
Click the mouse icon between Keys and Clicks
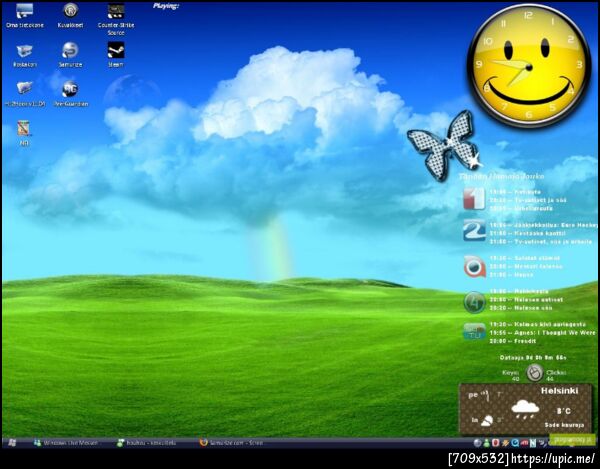(x=535, y=373)
